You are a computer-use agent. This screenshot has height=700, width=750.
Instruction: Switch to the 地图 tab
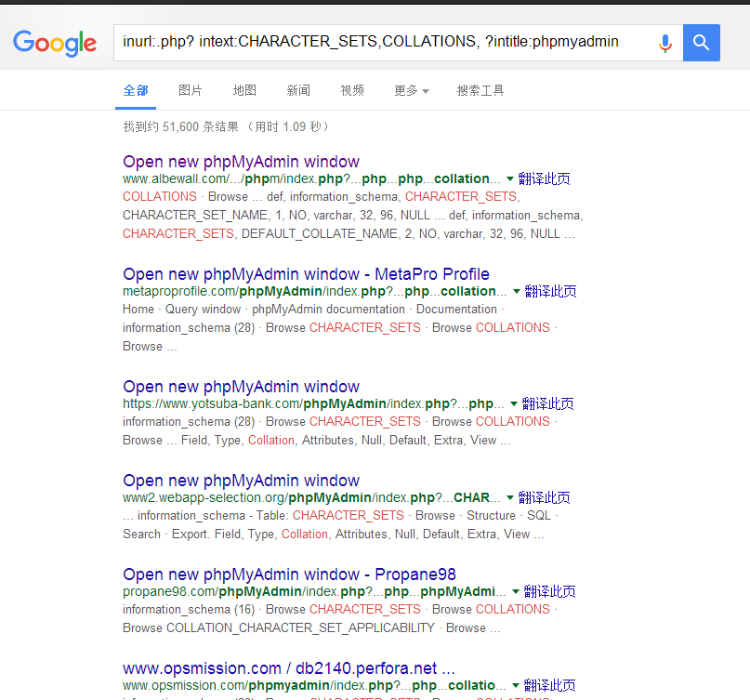coord(244,90)
